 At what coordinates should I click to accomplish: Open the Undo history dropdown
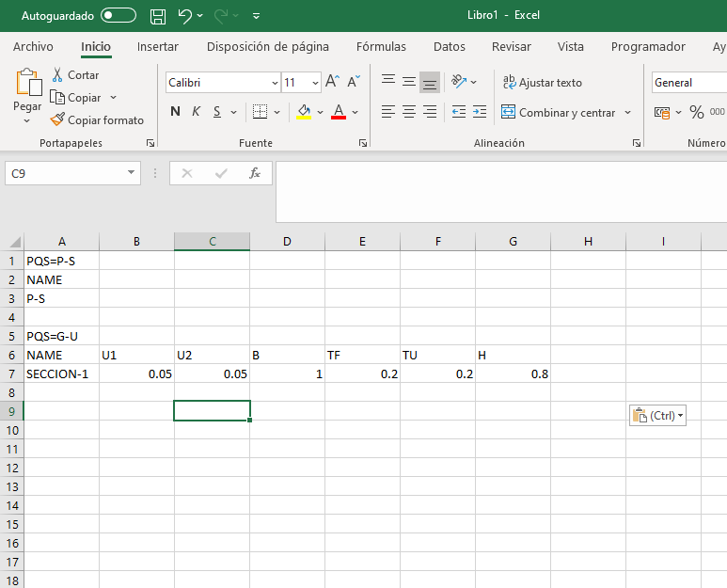point(199,16)
